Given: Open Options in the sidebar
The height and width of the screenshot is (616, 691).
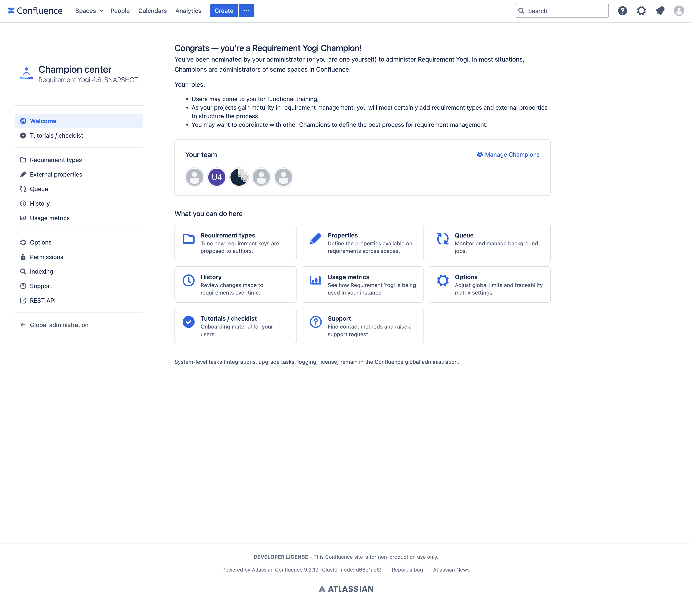Looking at the screenshot, I should [79, 243].
